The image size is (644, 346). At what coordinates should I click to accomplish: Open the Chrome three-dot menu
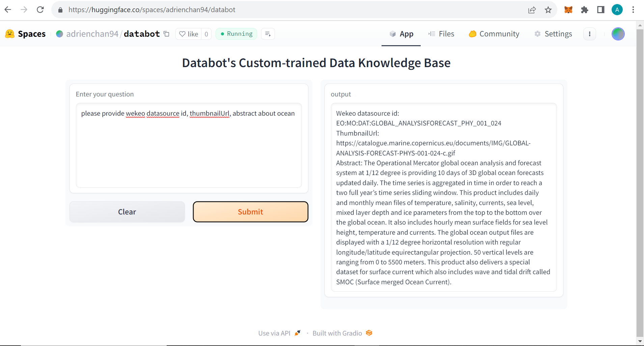[633, 10]
